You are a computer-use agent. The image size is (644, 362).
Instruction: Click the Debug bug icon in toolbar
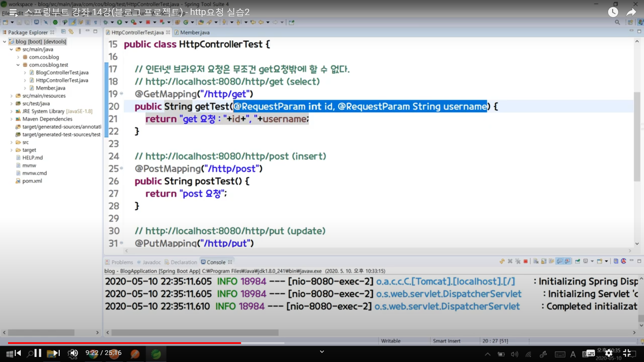click(105, 22)
